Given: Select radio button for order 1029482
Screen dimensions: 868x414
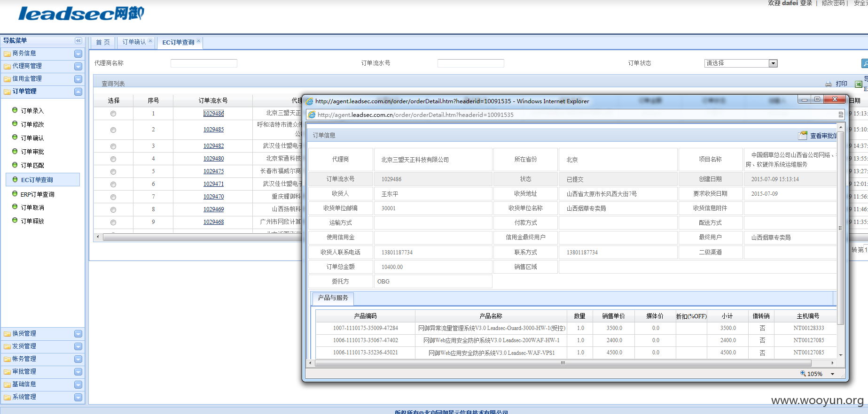Looking at the screenshot, I should click(113, 146).
